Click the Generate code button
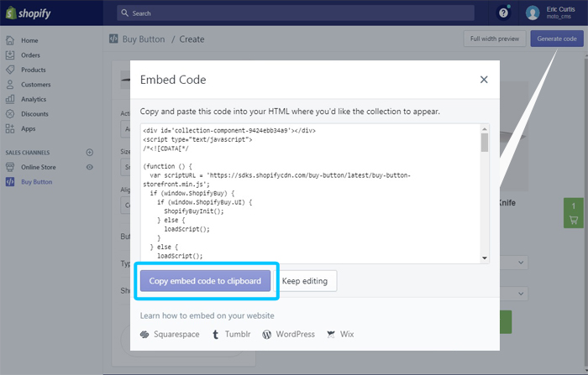Viewport: 588px width, 375px height. coord(557,39)
